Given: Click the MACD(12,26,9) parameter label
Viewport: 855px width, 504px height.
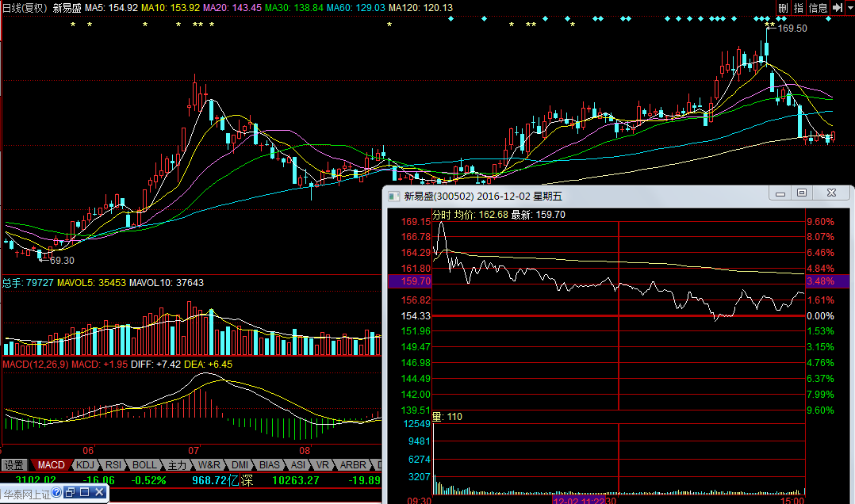Looking at the screenshot, I should click(36, 364).
